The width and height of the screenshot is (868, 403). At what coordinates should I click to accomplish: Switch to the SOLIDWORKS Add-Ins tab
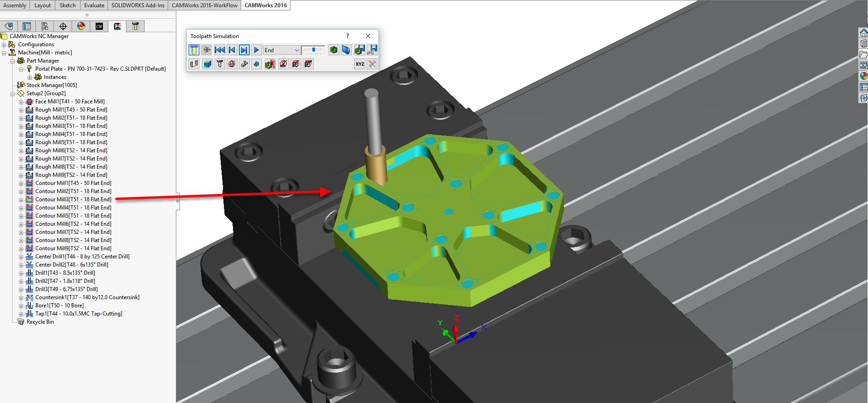(x=138, y=5)
